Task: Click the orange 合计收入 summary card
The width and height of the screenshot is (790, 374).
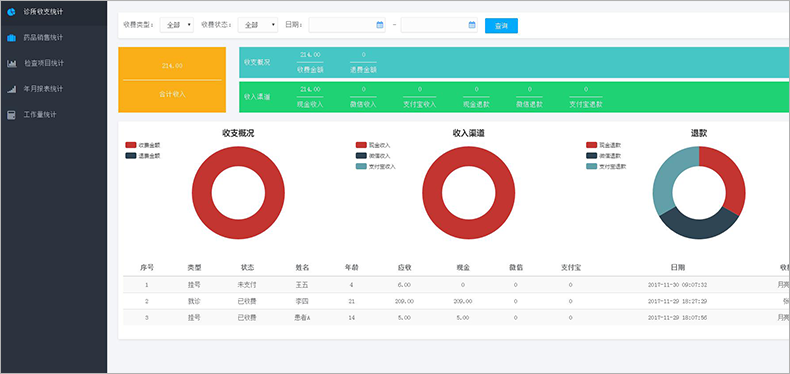Action: (x=172, y=80)
